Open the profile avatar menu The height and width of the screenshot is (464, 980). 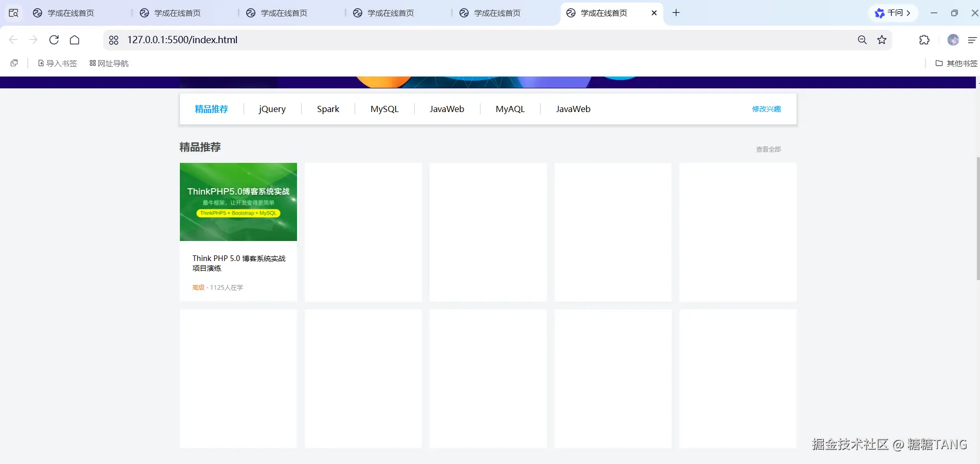[x=953, y=40]
